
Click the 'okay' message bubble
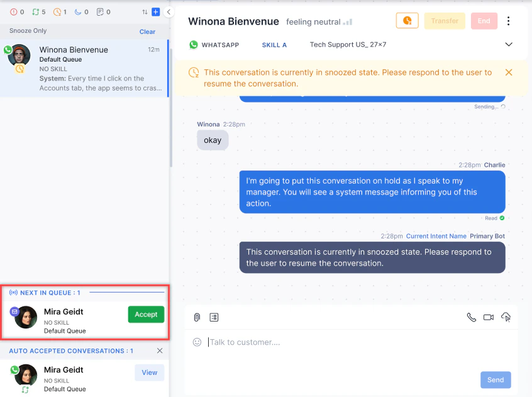click(213, 140)
